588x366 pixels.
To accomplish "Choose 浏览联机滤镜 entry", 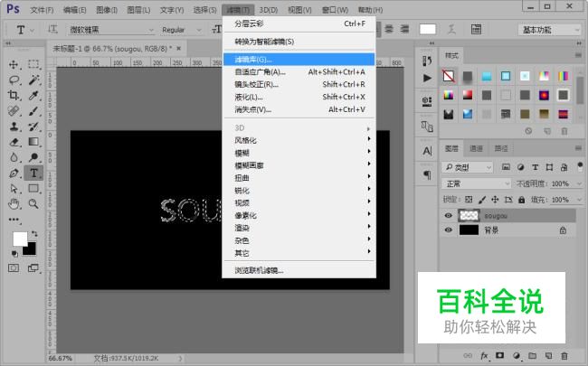I will [x=299, y=270].
